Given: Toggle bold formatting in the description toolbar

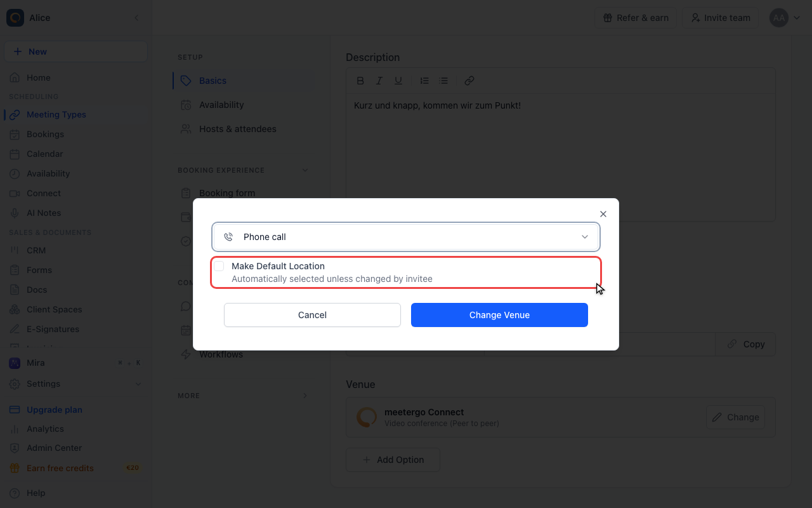Looking at the screenshot, I should (360, 81).
